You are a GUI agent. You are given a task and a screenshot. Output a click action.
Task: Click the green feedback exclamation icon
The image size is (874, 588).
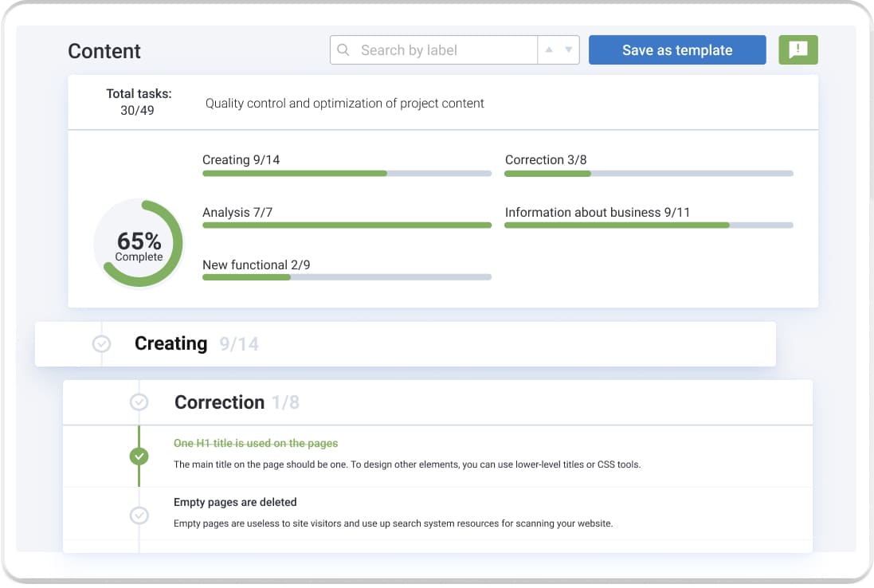798,50
